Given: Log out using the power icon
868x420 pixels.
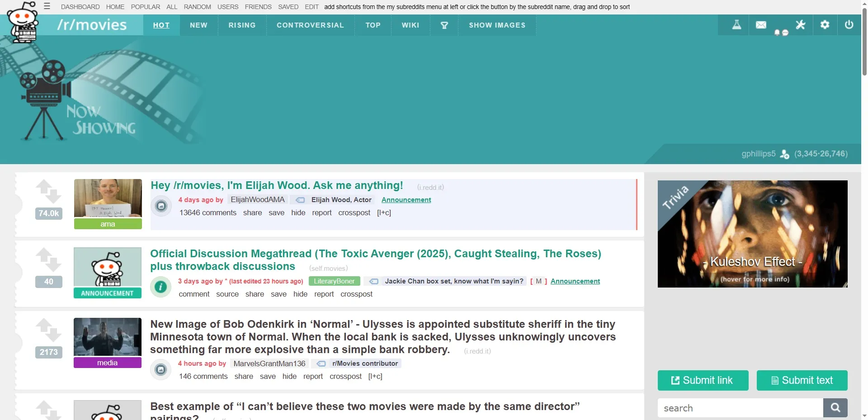Looking at the screenshot, I should pyautogui.click(x=849, y=25).
